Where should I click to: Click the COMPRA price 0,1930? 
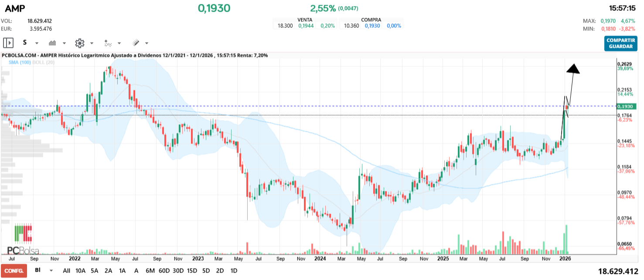(372, 26)
